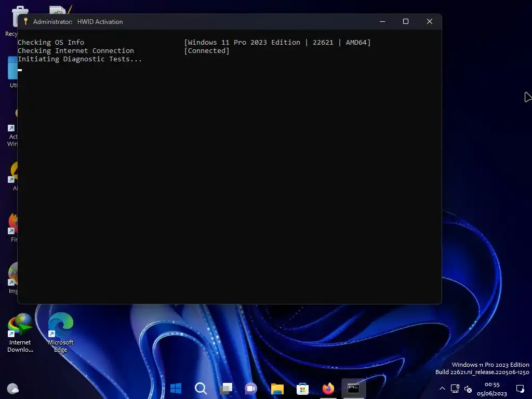Select Internet Download Manager desktop shortcut
The width and height of the screenshot is (532, 399).
pos(20,332)
